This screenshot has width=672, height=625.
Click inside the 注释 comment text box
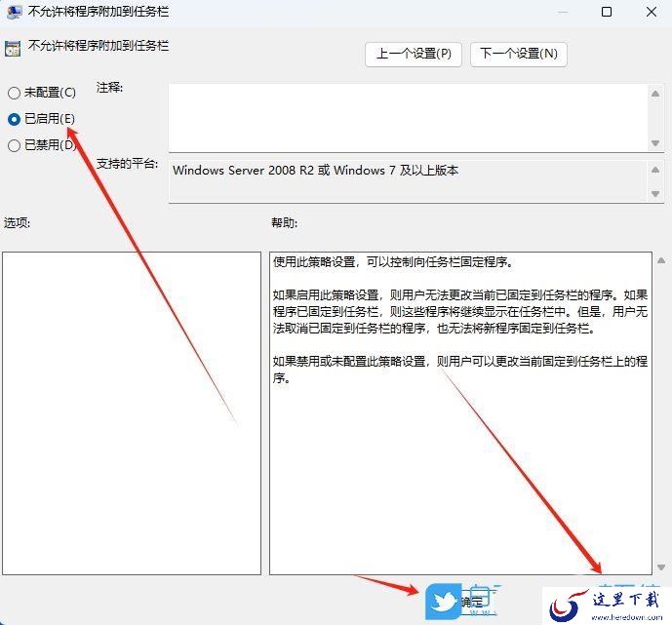(x=408, y=117)
